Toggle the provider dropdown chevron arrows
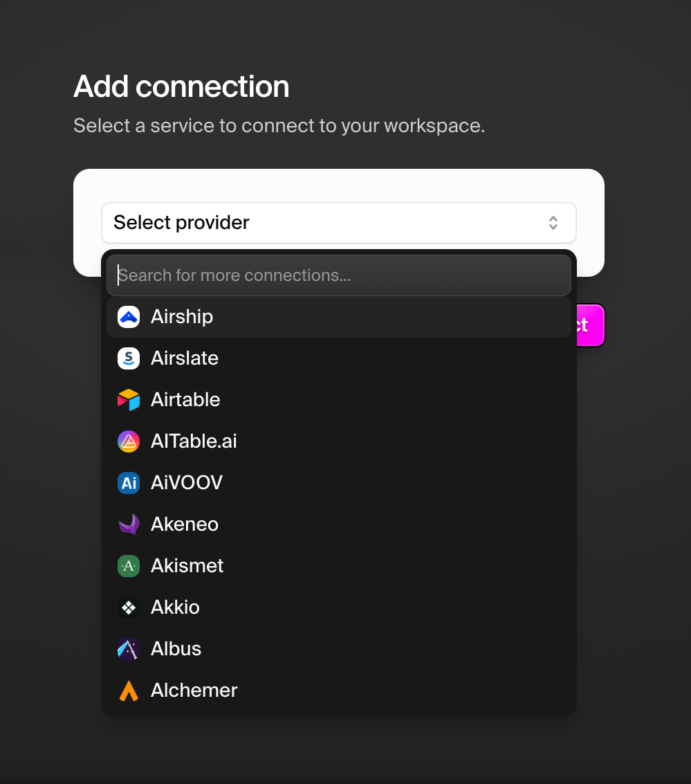Viewport: 691px width, 784px height. tap(553, 223)
